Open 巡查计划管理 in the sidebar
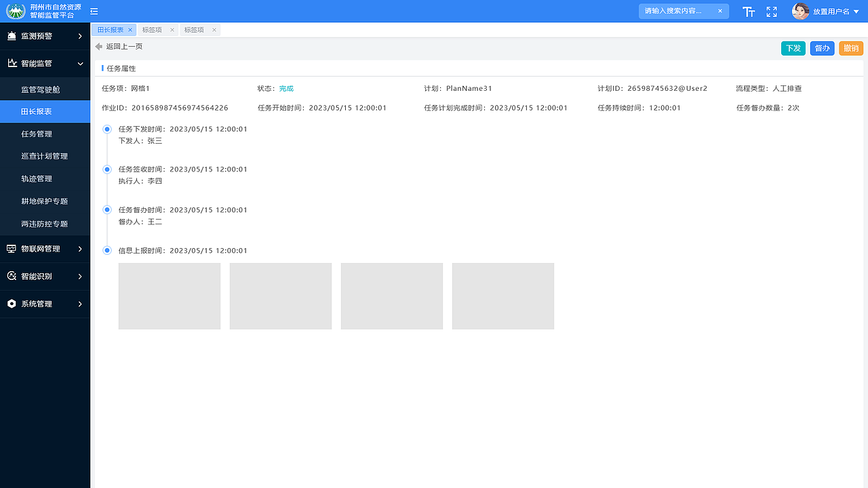Viewport: 868px width, 488px height. pos(45,156)
